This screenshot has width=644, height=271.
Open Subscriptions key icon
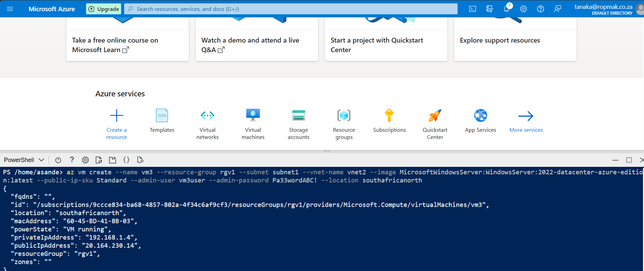(389, 115)
